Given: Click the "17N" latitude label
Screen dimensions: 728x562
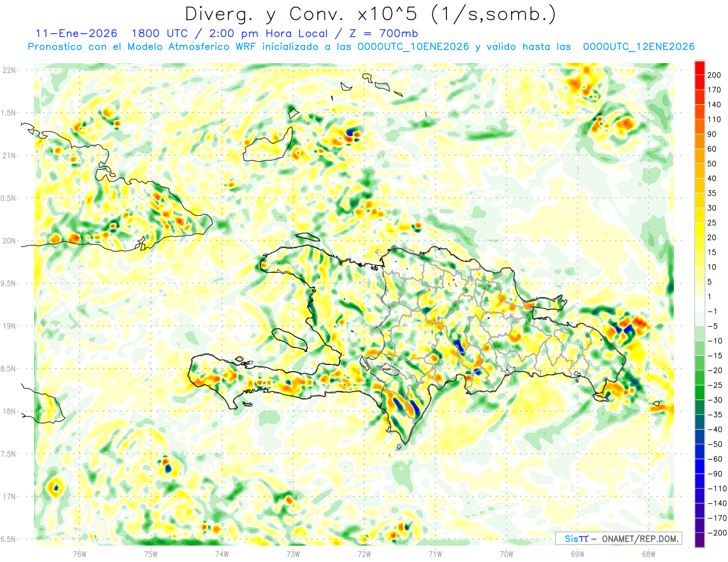Looking at the screenshot, I should click(9, 497).
